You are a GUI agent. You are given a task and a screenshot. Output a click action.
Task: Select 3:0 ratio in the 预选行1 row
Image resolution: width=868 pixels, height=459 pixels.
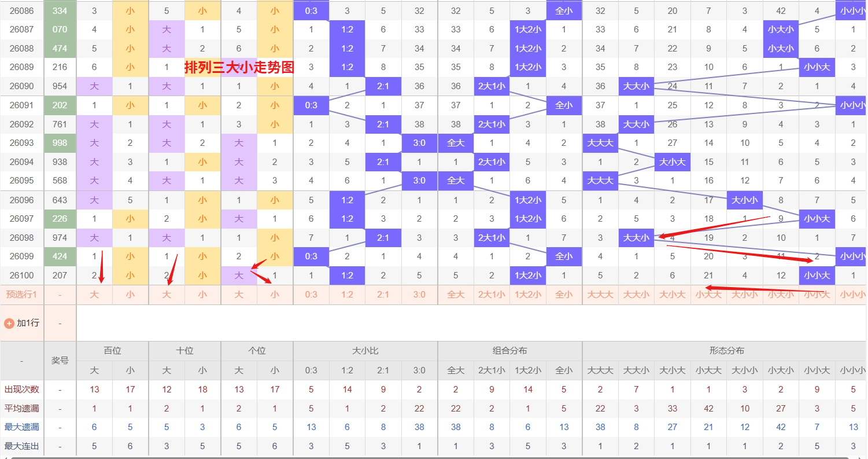pyautogui.click(x=419, y=295)
